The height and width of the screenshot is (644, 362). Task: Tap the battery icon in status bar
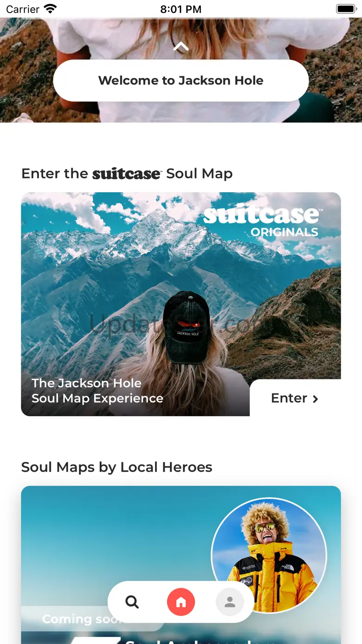coord(346,9)
